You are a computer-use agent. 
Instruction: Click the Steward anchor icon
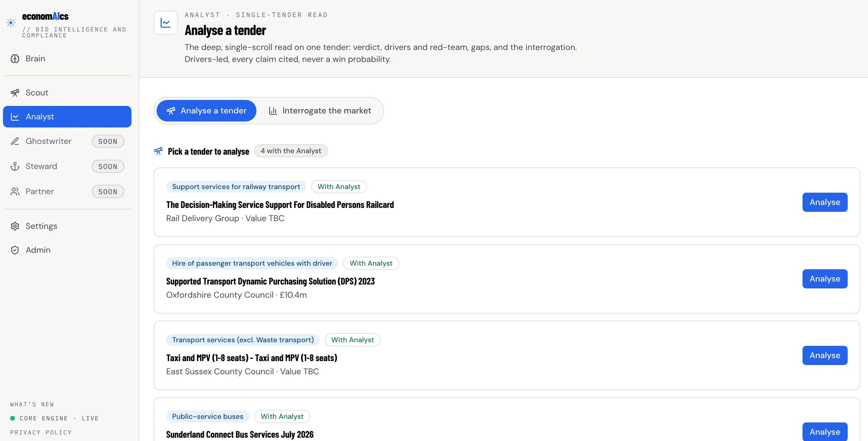click(x=15, y=166)
